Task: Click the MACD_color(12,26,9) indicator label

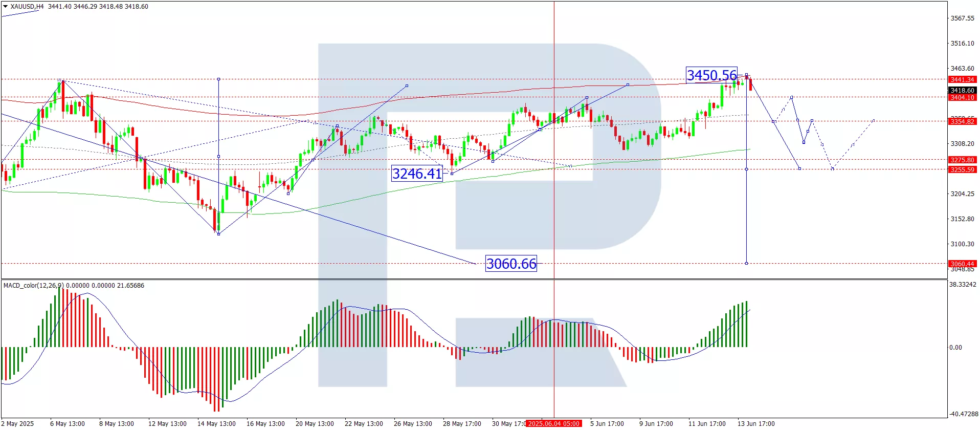Action: click(34, 285)
